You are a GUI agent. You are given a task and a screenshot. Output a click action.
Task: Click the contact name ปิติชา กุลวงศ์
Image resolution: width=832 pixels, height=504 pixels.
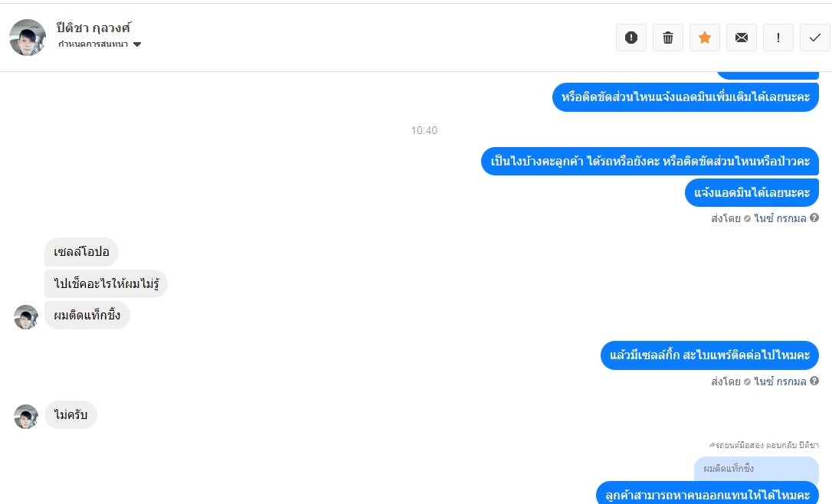point(93,28)
